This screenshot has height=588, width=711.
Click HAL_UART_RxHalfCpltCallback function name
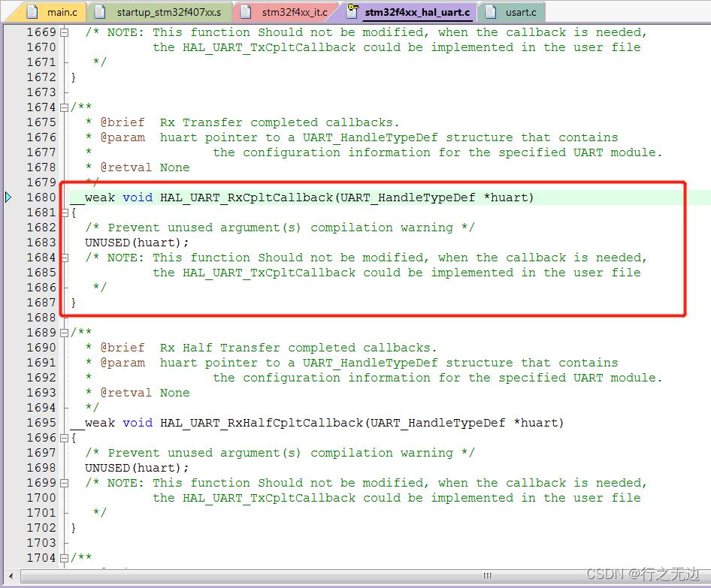[x=262, y=423]
